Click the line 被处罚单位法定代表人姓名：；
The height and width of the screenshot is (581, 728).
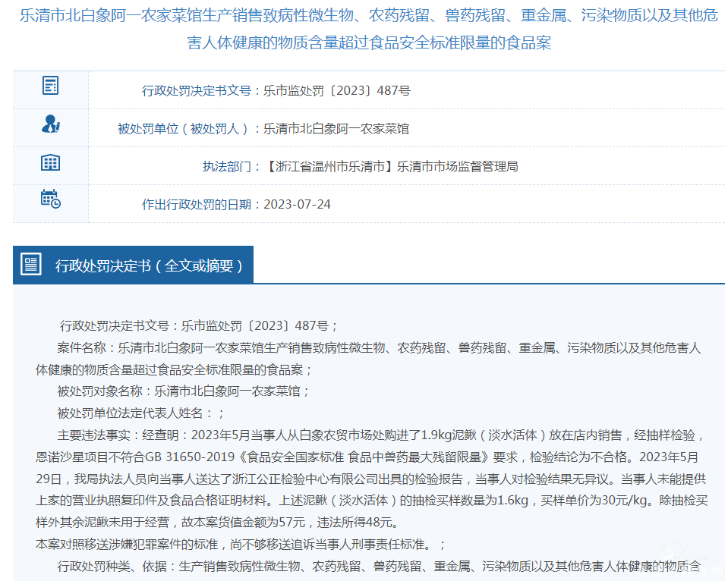click(141, 413)
